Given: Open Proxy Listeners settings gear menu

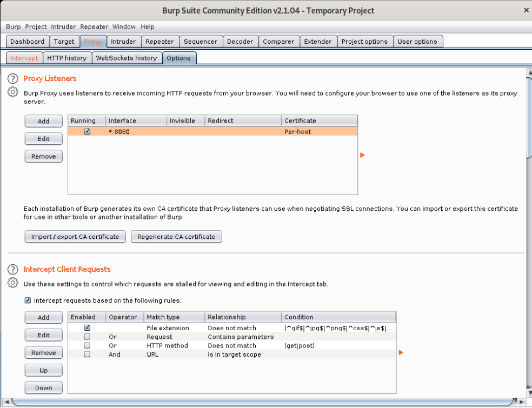Looking at the screenshot, I should click(x=13, y=92).
